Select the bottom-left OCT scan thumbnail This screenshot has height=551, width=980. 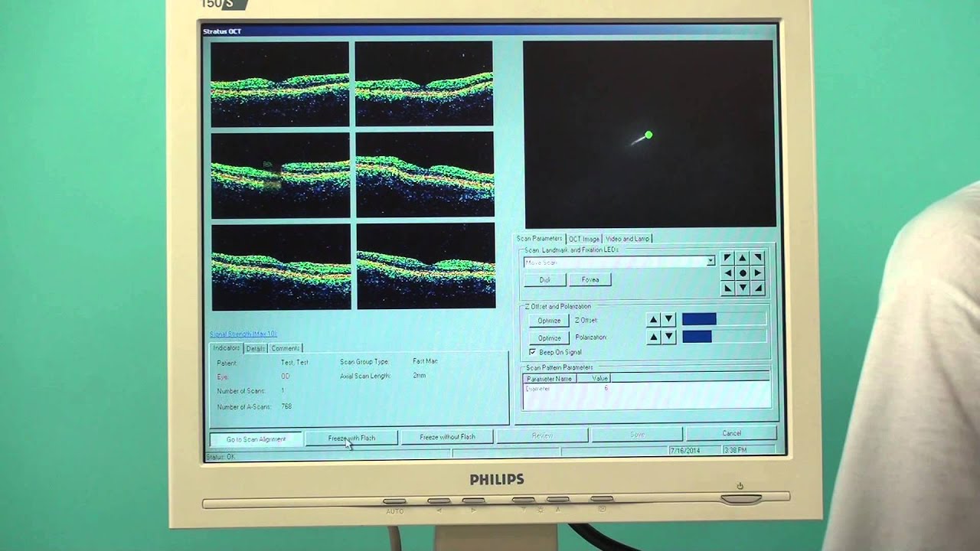281,267
